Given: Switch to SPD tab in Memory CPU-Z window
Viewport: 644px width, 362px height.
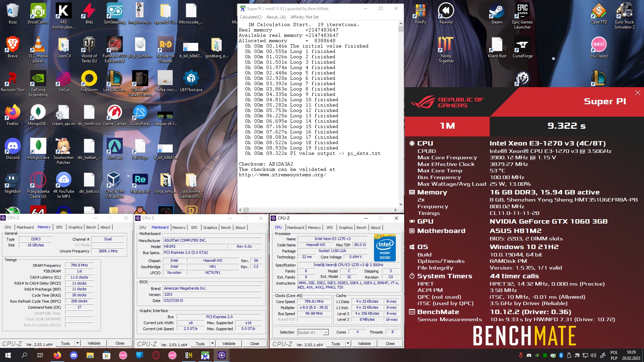Looking at the screenshot, I should 59,227.
